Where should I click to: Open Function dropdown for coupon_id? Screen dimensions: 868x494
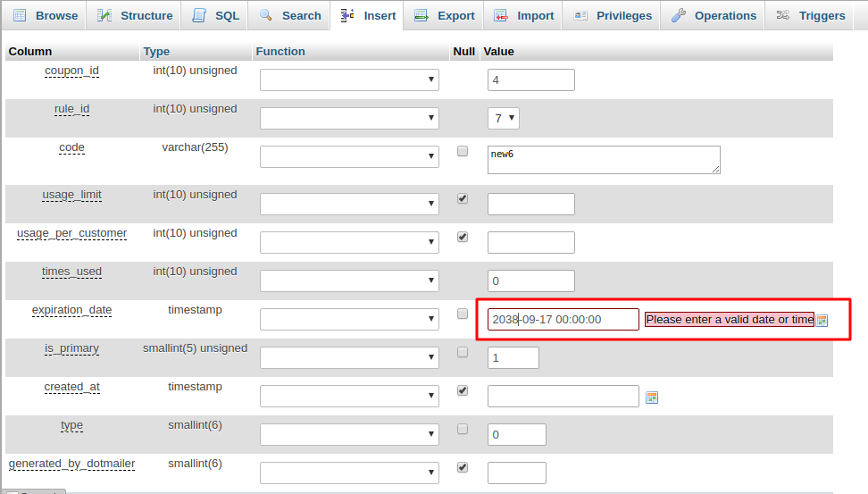pos(349,80)
